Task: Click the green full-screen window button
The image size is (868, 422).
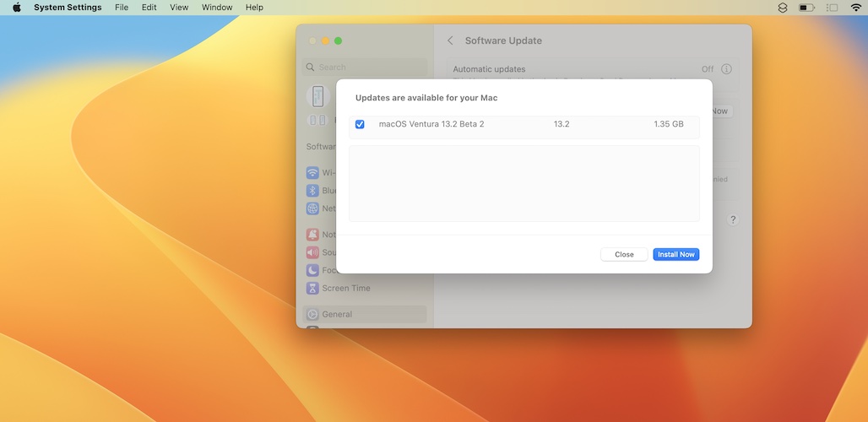Action: (x=339, y=41)
